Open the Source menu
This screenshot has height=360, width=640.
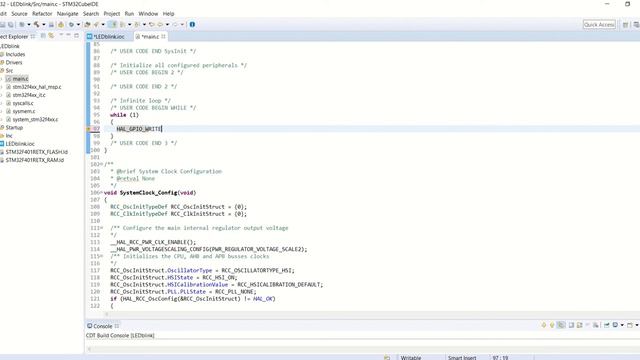[19, 13]
